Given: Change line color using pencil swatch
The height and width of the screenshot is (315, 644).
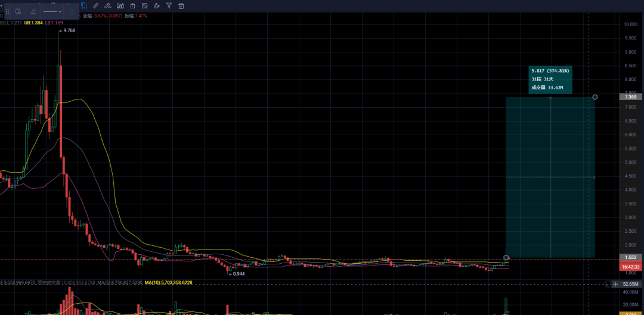Looking at the screenshot, I should (33, 11).
